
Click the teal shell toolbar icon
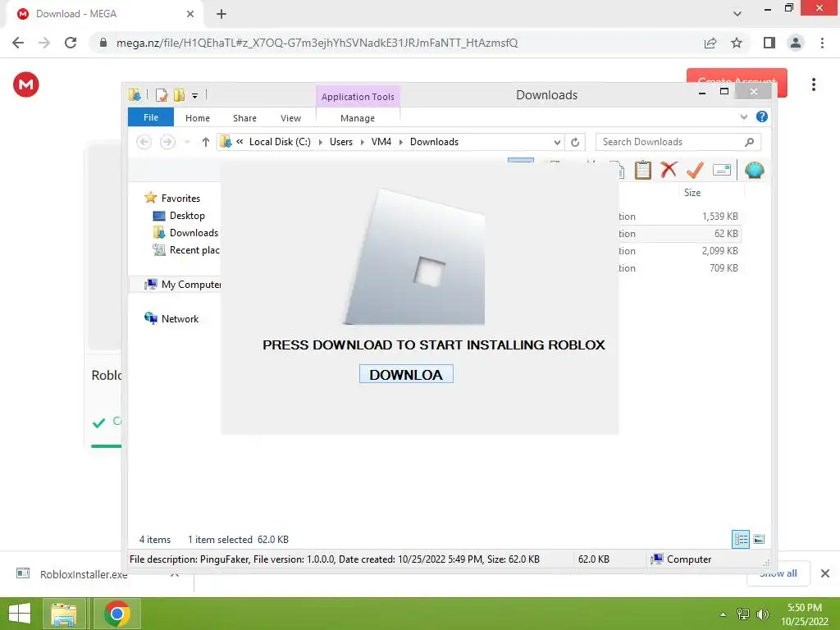pyautogui.click(x=755, y=170)
